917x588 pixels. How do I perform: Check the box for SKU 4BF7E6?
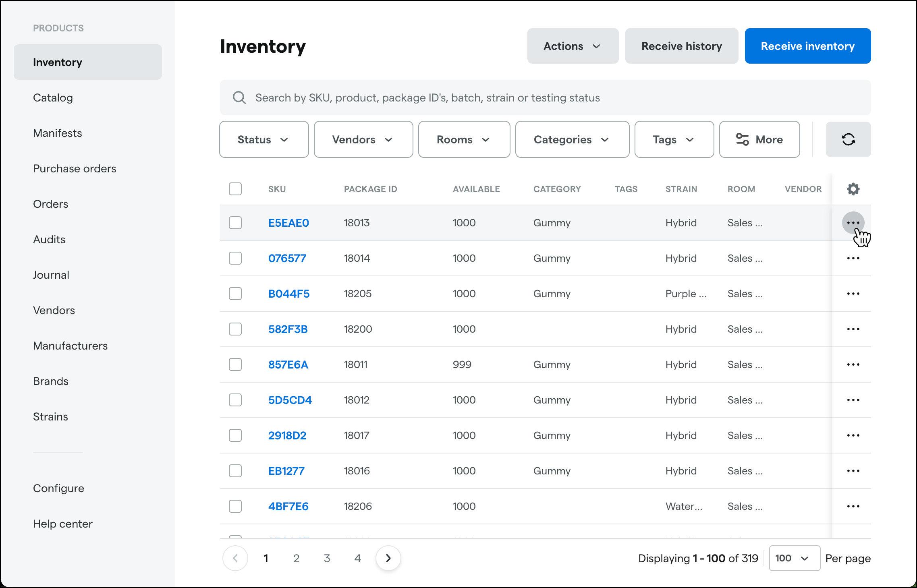[x=235, y=506]
